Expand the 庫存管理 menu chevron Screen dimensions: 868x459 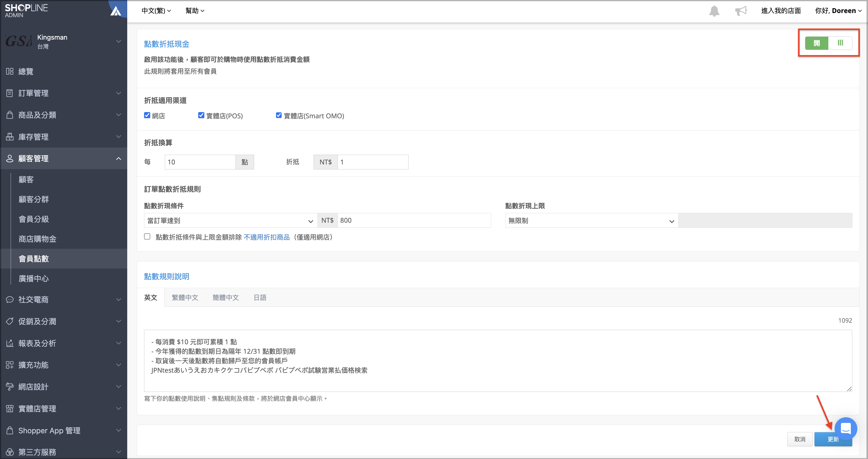119,137
